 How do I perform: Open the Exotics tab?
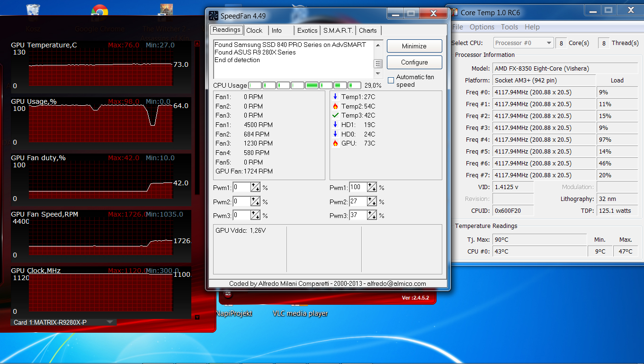tap(307, 30)
